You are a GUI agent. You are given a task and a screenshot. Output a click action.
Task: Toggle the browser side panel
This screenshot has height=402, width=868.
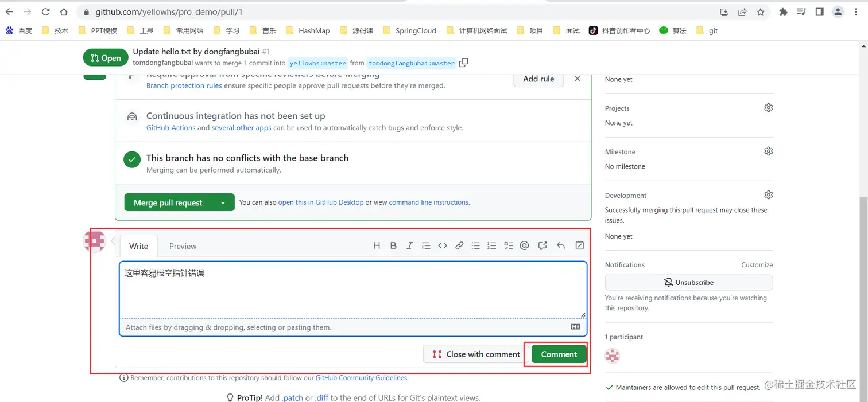(819, 11)
